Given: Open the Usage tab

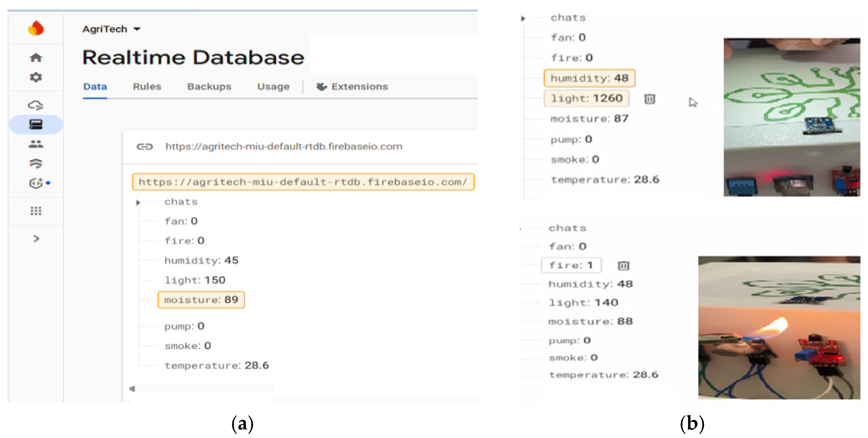Looking at the screenshot, I should (x=273, y=87).
